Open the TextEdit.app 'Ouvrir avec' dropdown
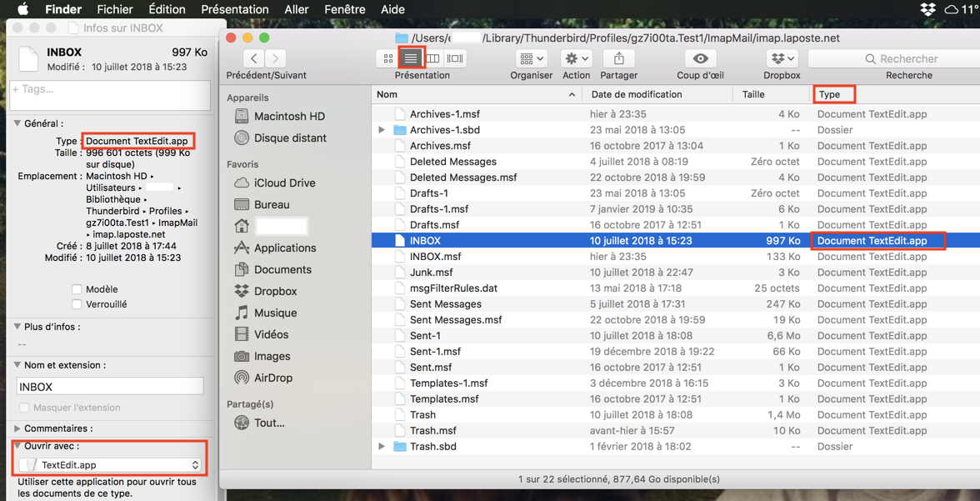Screen dimensions: 980x501 point(111,465)
